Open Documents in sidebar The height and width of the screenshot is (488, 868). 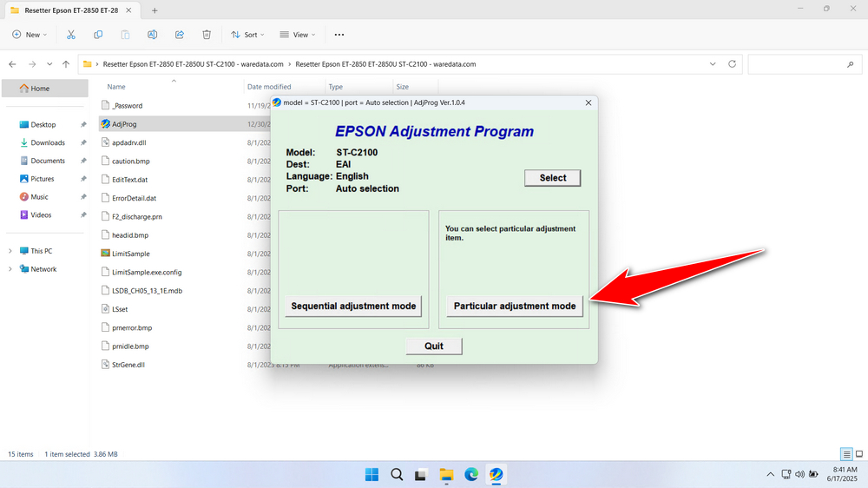tap(48, 161)
